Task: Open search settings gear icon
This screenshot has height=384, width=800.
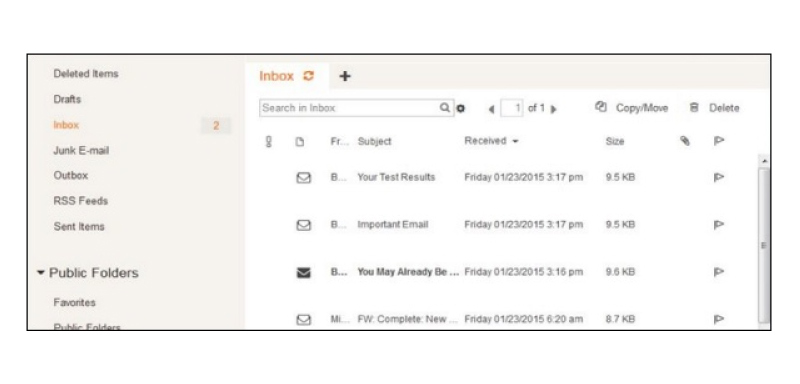Action: tap(461, 108)
